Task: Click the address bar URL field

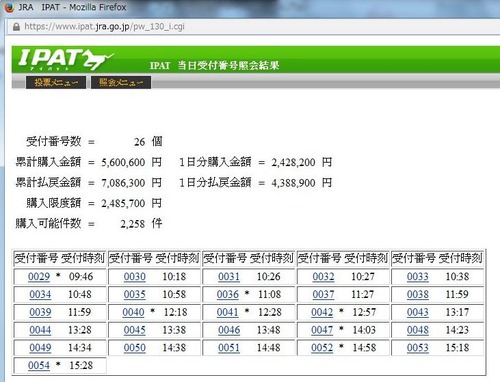Action: pos(253,27)
